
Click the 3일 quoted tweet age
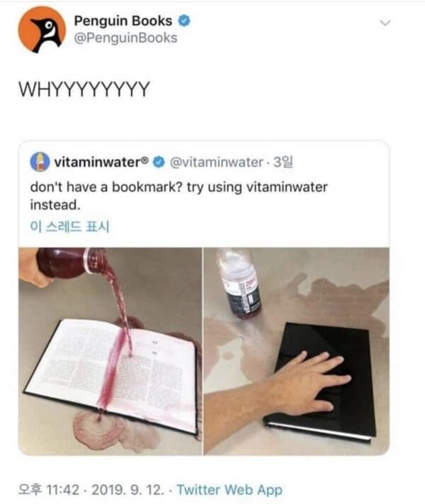283,162
